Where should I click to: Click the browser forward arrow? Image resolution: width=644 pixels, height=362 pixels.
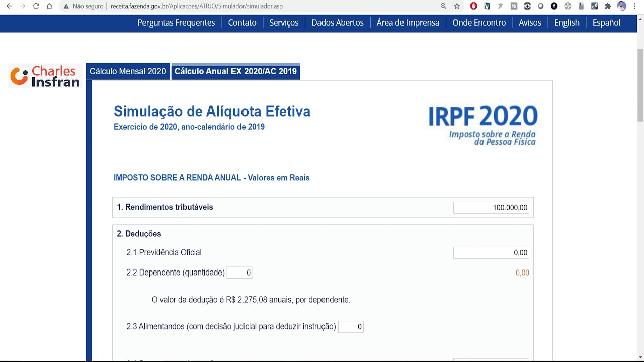[x=22, y=6]
